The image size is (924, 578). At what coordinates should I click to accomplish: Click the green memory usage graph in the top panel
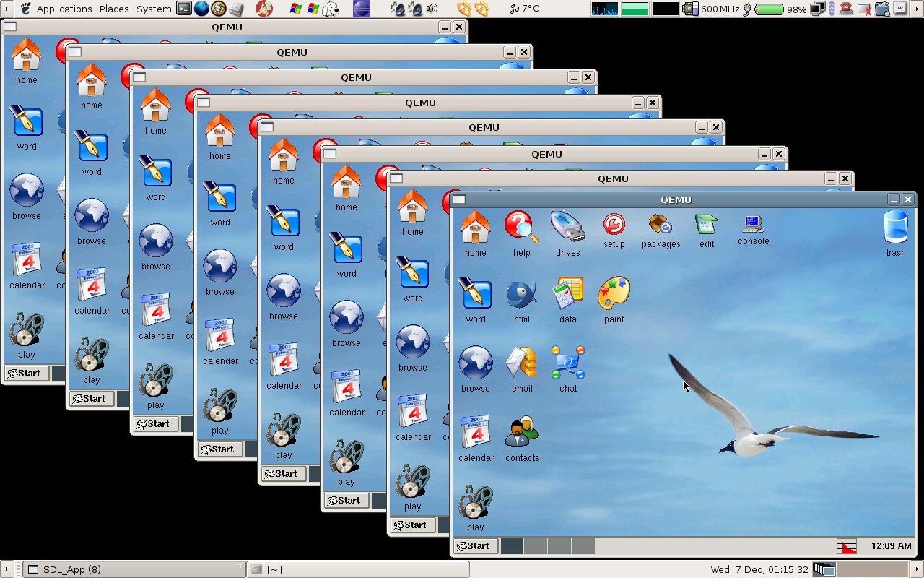[x=635, y=9]
